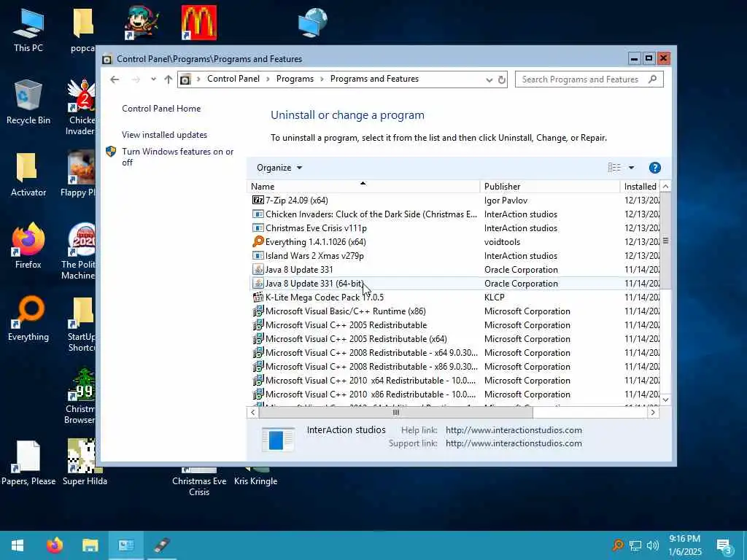Viewport: 747px width, 560px height.
Task: Click the search magnifier icon
Action: [x=653, y=79]
